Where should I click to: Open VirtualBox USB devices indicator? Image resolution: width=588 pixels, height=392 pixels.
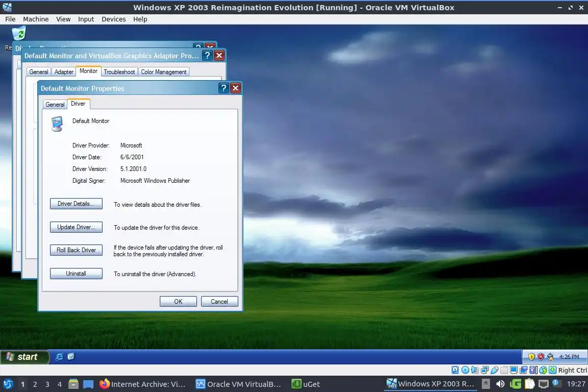tap(494, 370)
